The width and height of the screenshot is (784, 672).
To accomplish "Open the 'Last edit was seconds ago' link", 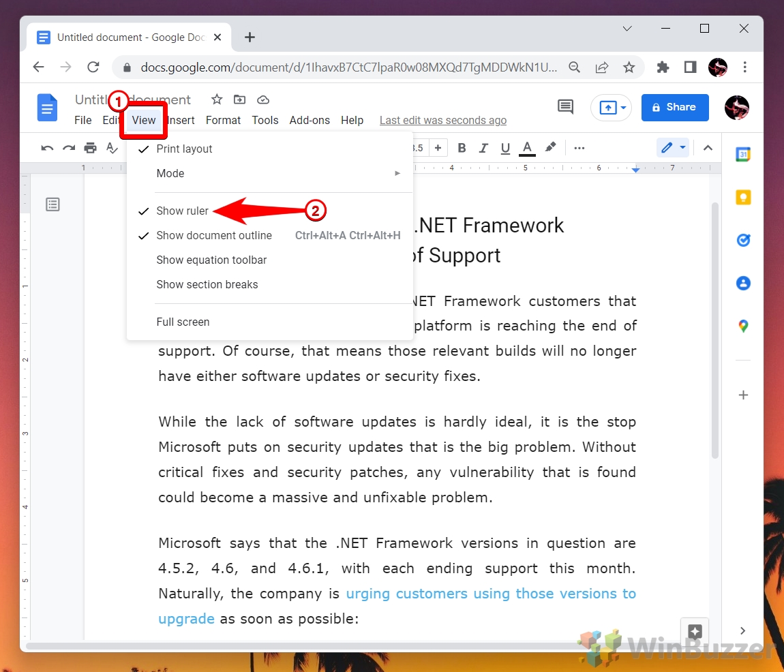I will [x=442, y=121].
